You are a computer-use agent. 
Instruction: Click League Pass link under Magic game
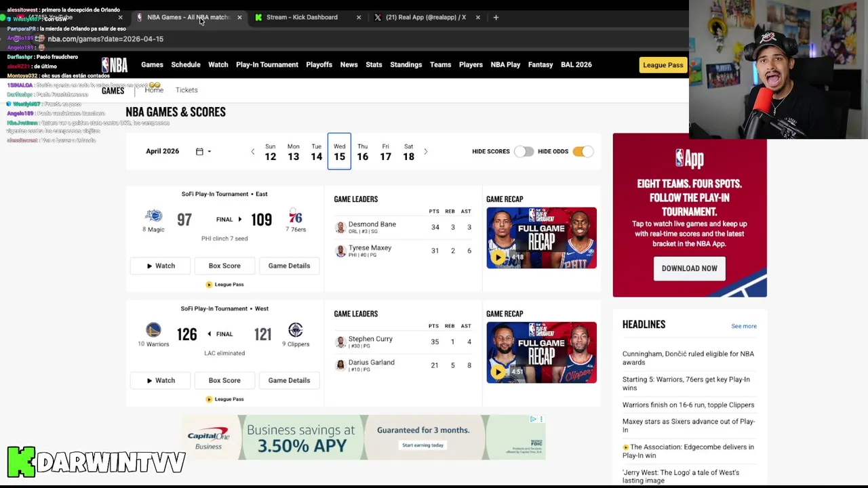pos(224,285)
